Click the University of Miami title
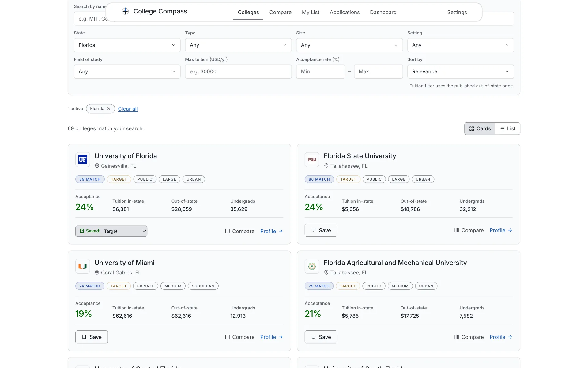588x368 pixels. (x=124, y=263)
